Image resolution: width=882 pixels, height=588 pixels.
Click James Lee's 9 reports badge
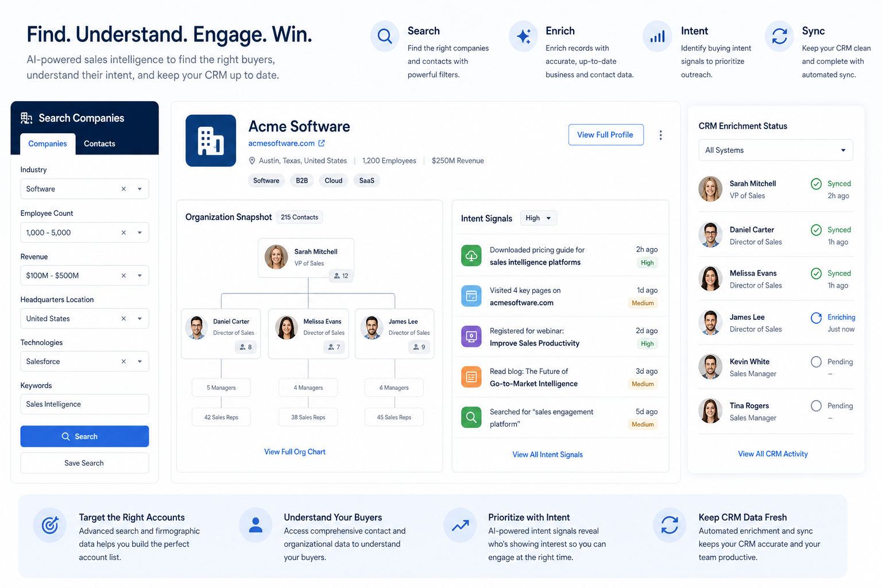tap(420, 347)
